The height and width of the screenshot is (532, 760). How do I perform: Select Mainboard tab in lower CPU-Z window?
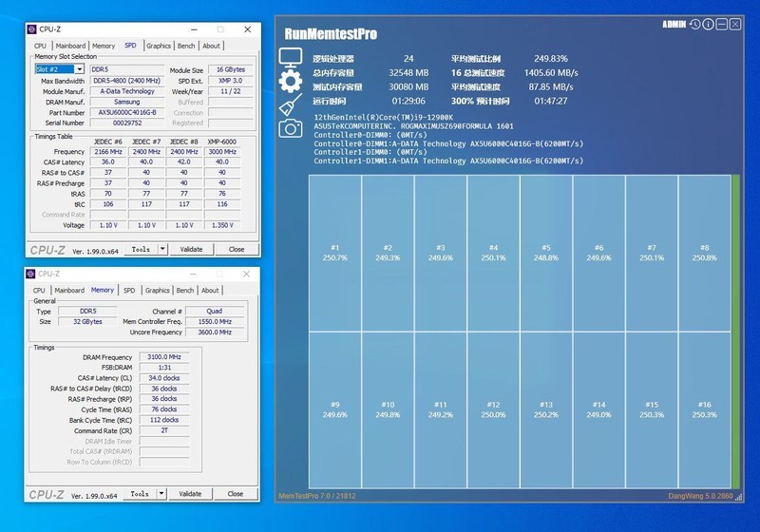tap(68, 291)
